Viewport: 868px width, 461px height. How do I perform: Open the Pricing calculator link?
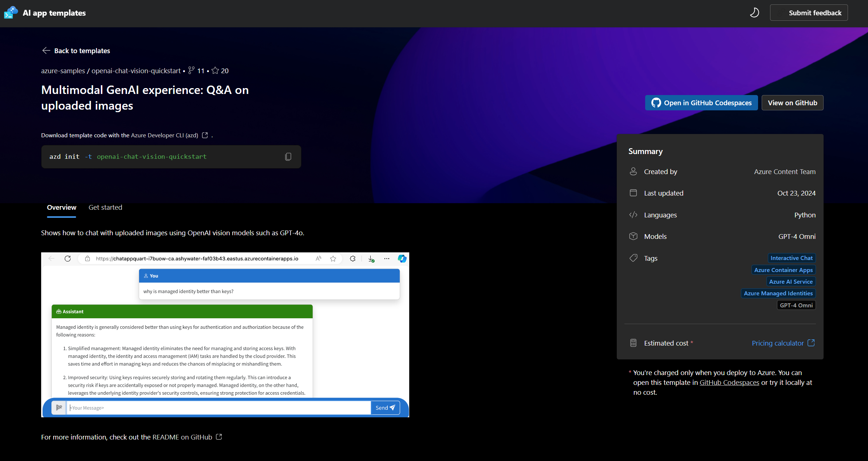point(778,343)
